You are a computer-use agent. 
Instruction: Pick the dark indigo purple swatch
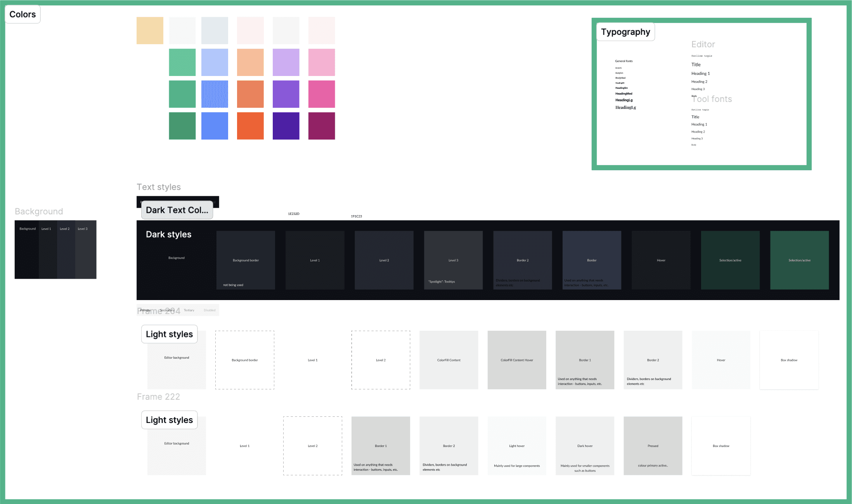(286, 126)
